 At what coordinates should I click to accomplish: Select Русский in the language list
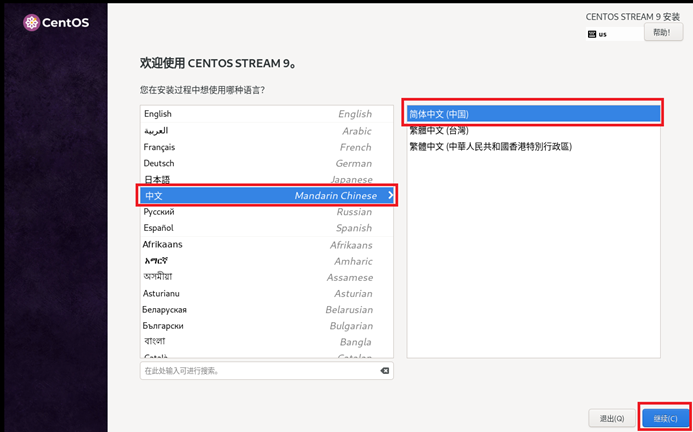[x=267, y=212]
